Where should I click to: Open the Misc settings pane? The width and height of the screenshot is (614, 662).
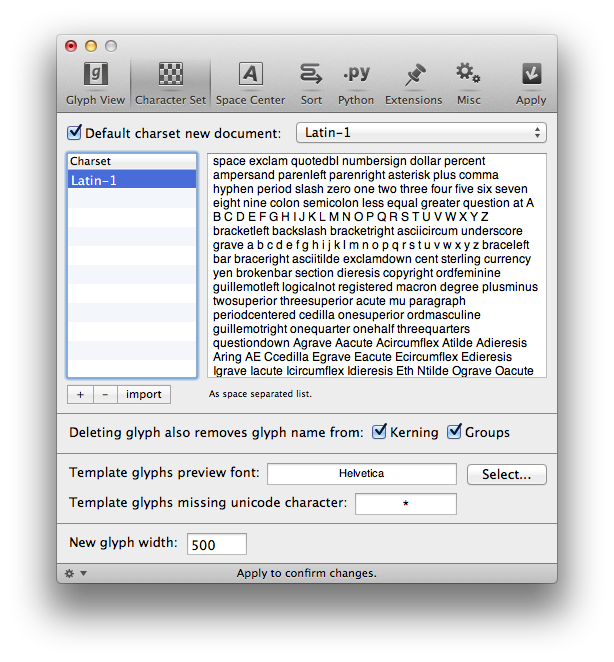(x=468, y=84)
